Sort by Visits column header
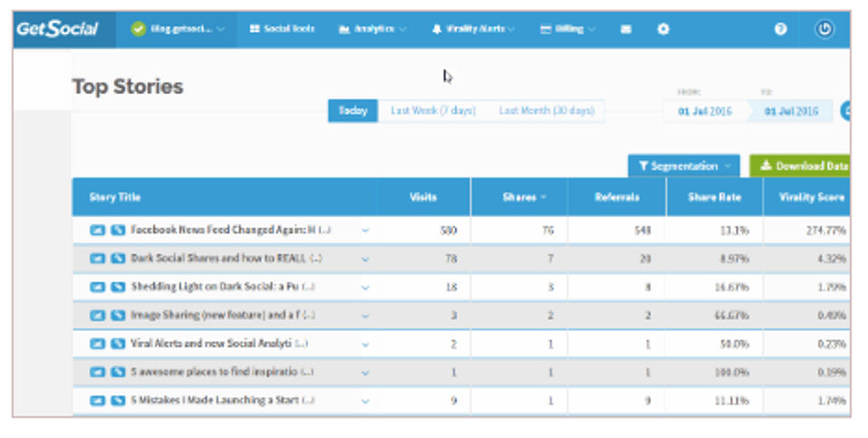Viewport: 868px width, 438px height. tap(423, 197)
